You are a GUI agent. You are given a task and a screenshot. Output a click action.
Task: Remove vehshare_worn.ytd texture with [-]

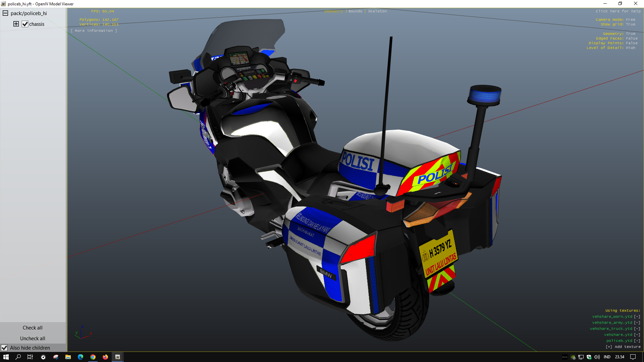(637, 316)
